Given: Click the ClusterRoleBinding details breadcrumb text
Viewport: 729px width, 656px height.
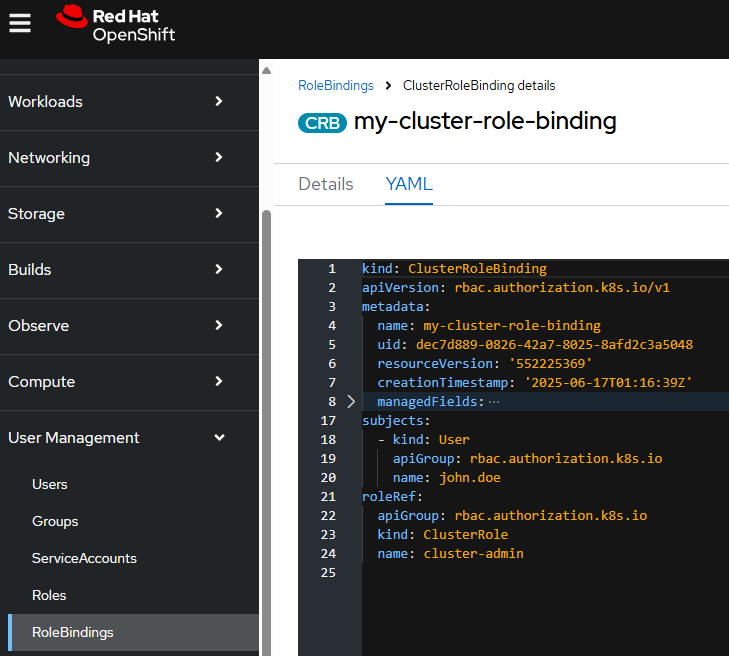Looking at the screenshot, I should 479,86.
